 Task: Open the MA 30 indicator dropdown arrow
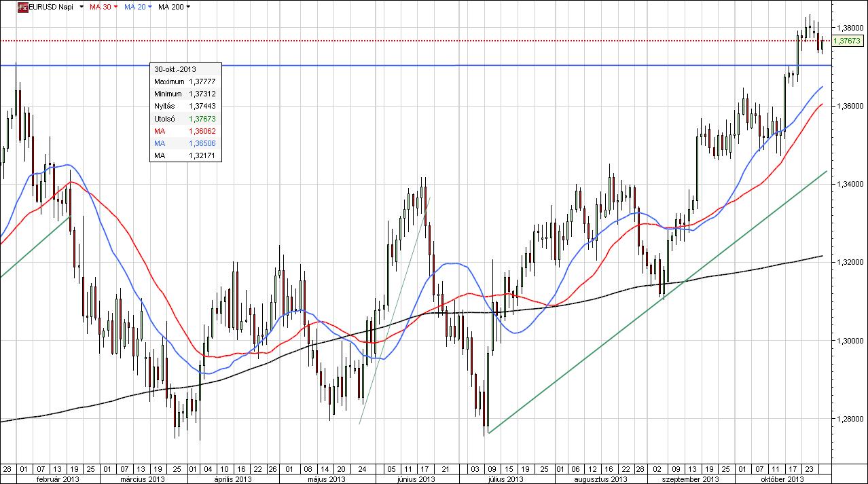[116, 7]
